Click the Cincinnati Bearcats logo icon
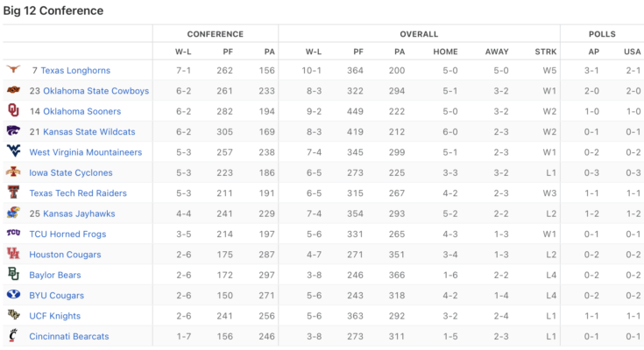The width and height of the screenshot is (644, 350). pos(13,337)
